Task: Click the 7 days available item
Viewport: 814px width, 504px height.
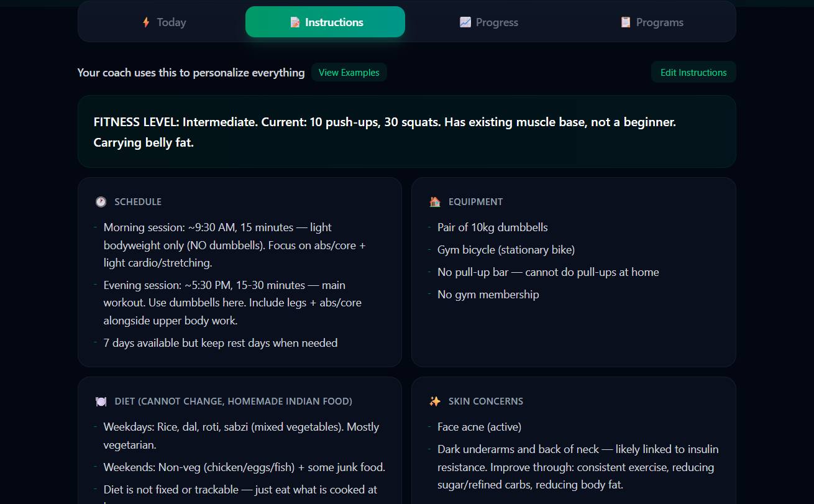Action: [221, 343]
